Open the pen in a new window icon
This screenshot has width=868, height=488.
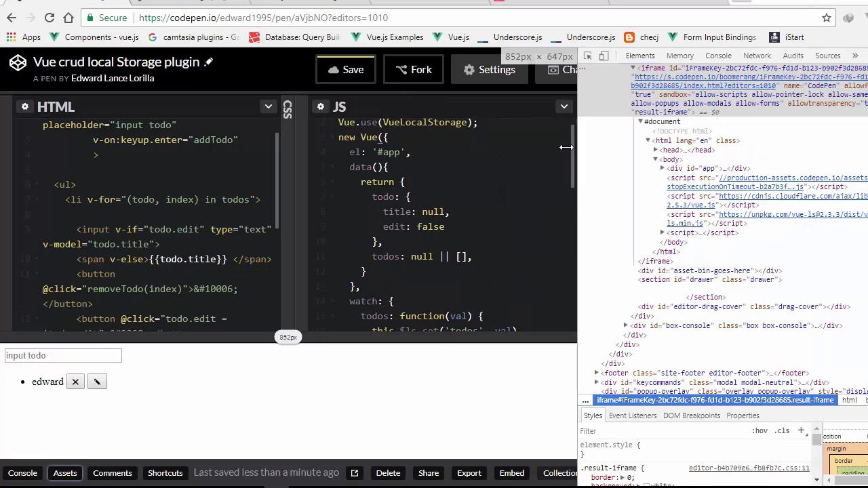point(354,473)
